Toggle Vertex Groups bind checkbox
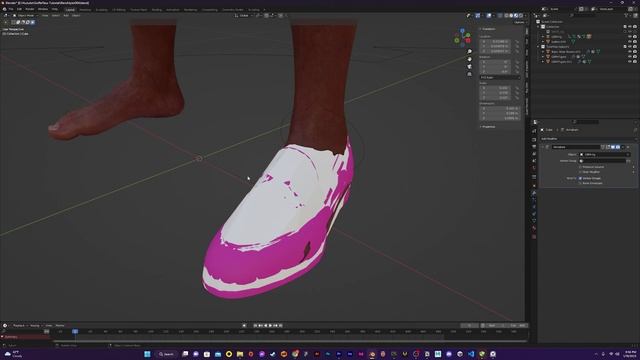 [x=580, y=178]
